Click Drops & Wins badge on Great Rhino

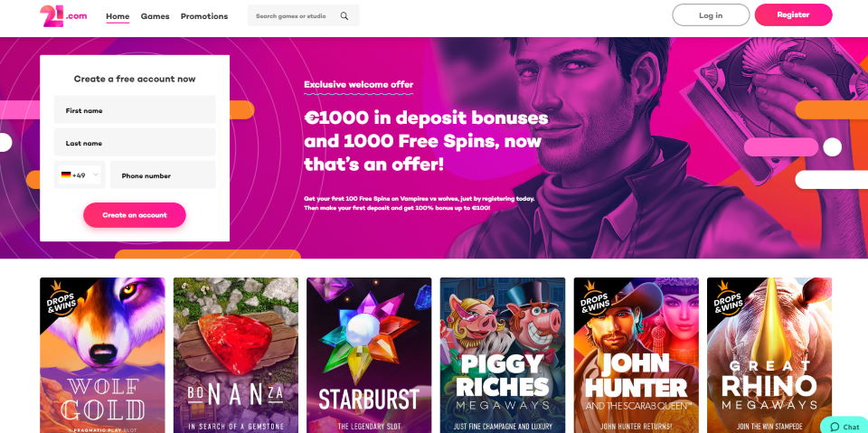tap(726, 298)
